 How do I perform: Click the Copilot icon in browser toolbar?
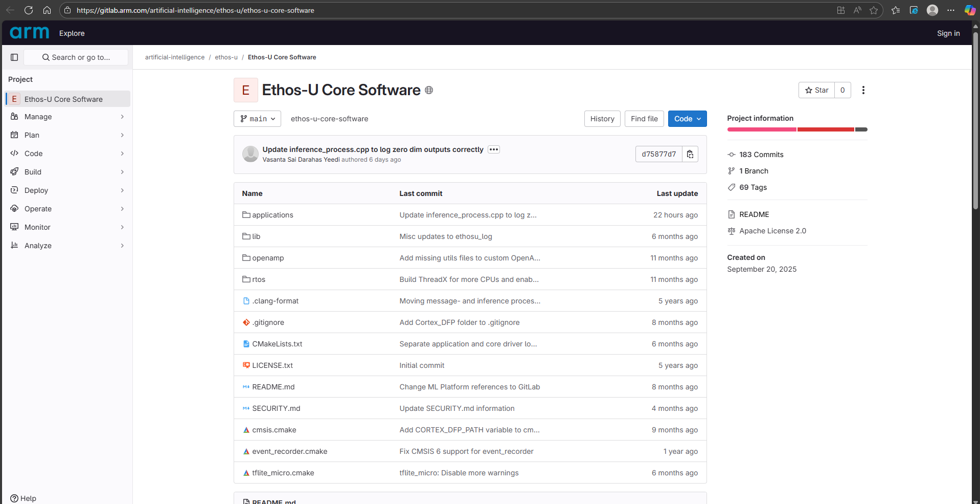coord(970,10)
